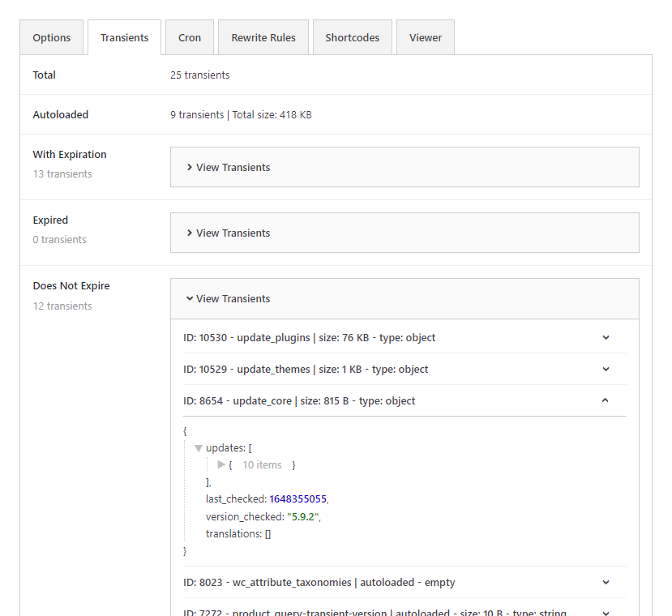Click the update_themes transient row title
This screenshot has width=672, height=616.
306,370
